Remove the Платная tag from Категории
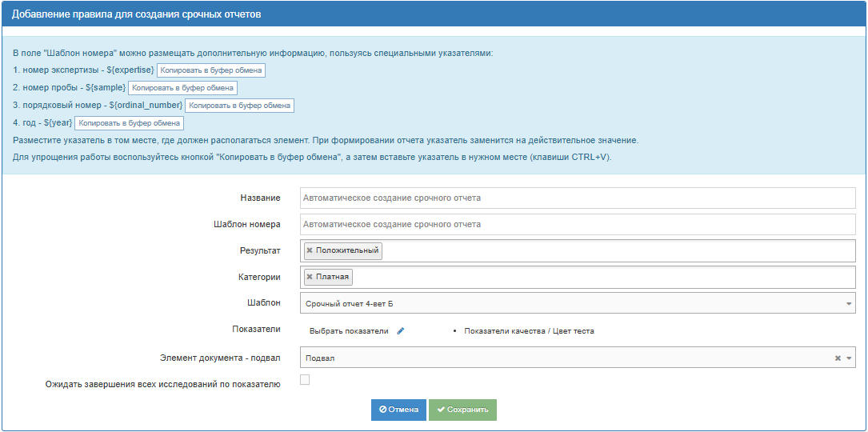The image size is (868, 432). click(x=310, y=278)
